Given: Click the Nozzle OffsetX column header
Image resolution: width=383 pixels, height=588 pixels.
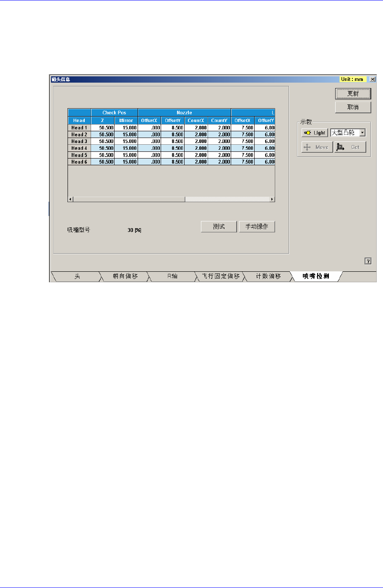Looking at the screenshot, I should click(x=149, y=120).
